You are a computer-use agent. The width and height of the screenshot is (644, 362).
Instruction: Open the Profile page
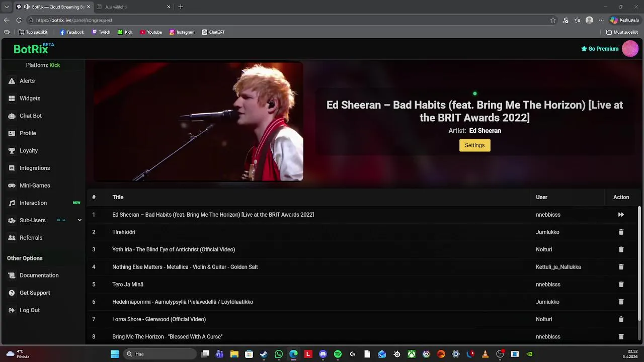point(28,133)
